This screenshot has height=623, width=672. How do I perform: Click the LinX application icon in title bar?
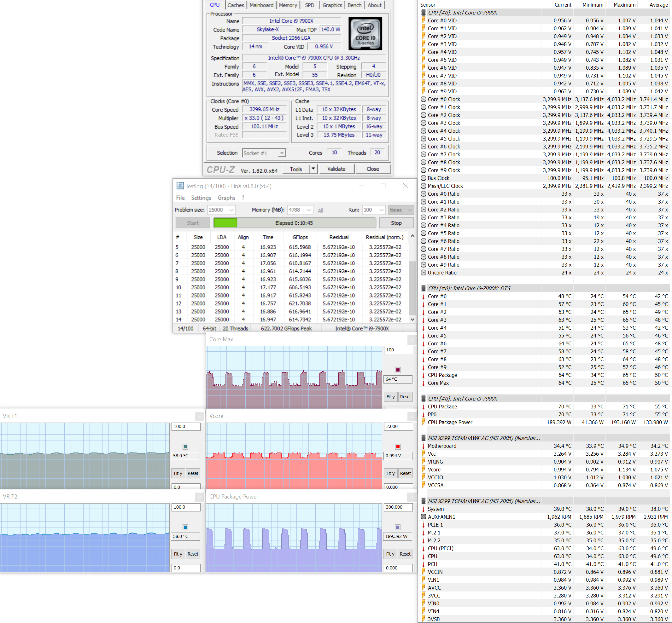tap(180, 186)
